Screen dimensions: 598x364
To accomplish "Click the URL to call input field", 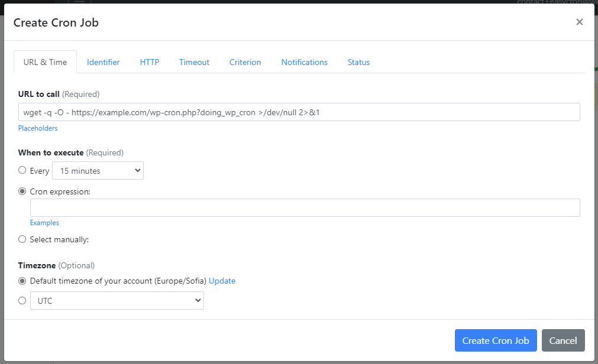I will (x=299, y=112).
